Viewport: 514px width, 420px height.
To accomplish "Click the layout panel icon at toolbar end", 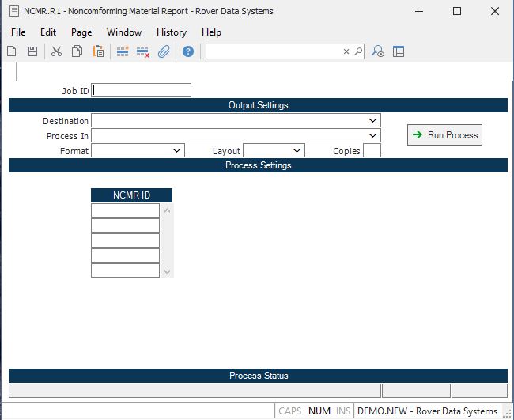I will (399, 51).
